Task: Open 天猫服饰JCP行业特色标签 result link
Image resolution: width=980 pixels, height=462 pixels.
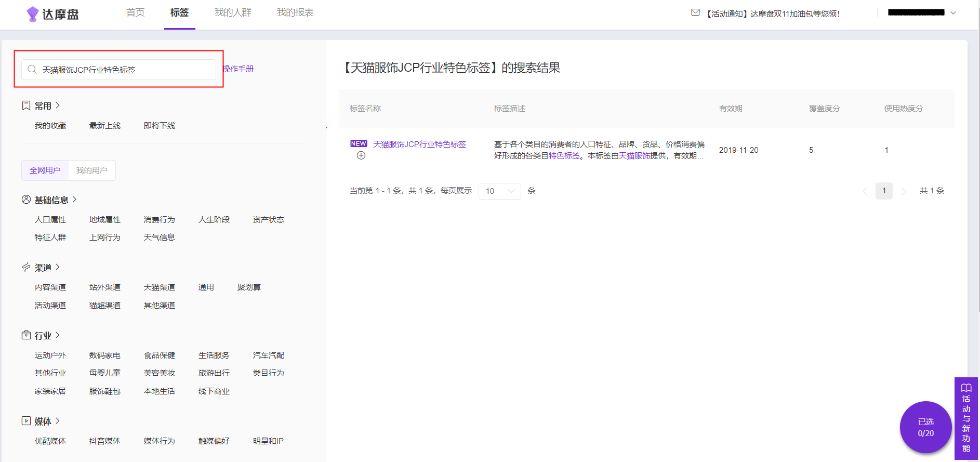Action: (419, 144)
